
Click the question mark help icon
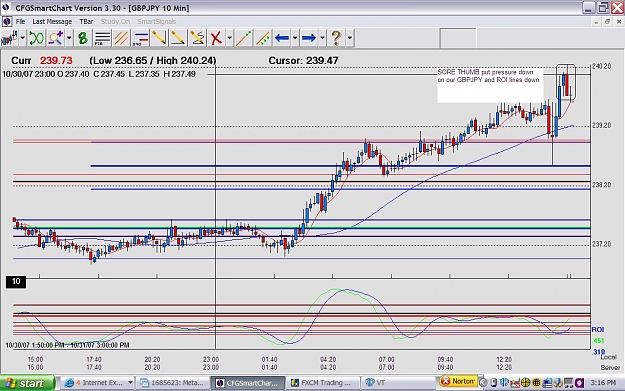[336, 38]
